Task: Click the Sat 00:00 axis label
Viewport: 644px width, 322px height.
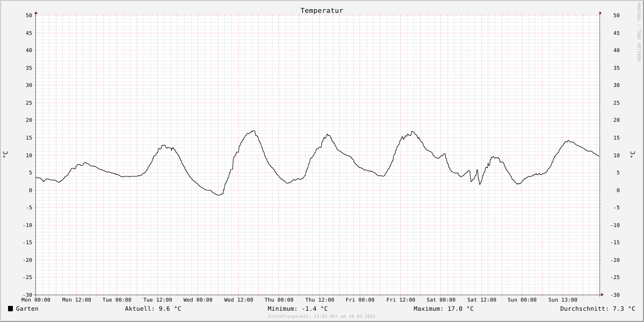Action: [441, 300]
